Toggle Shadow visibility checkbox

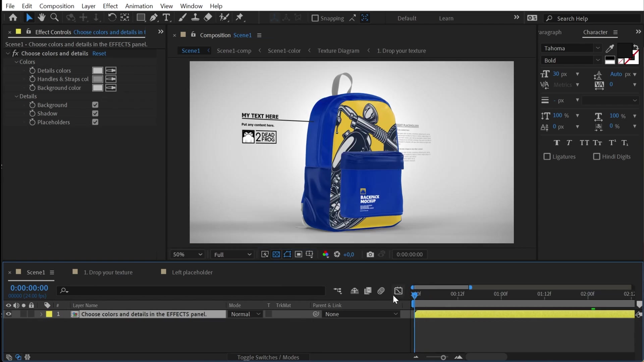[x=95, y=114]
